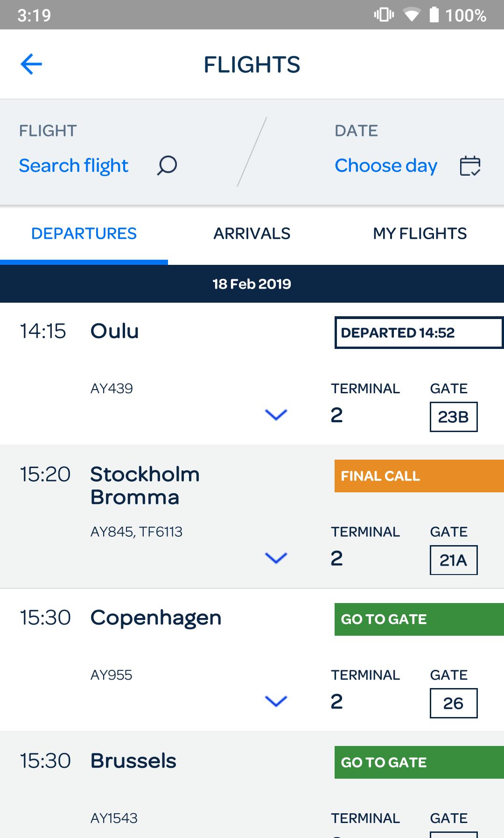The image size is (504, 838).
Task: Tap the Wi-Fi status icon
Action: pos(411,15)
